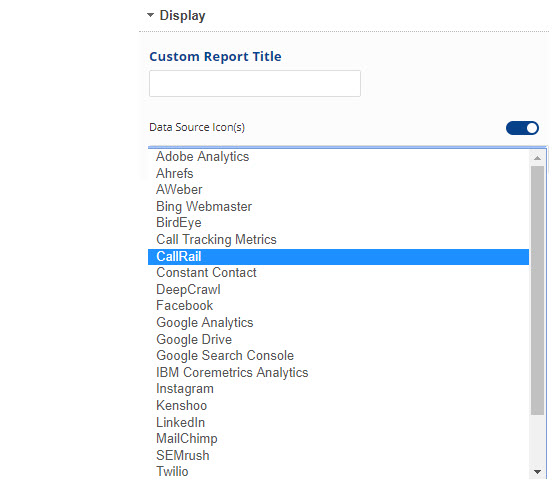This screenshot has height=501, width=556.
Task: Click the list scrollbar down arrow
Action: pos(537,472)
